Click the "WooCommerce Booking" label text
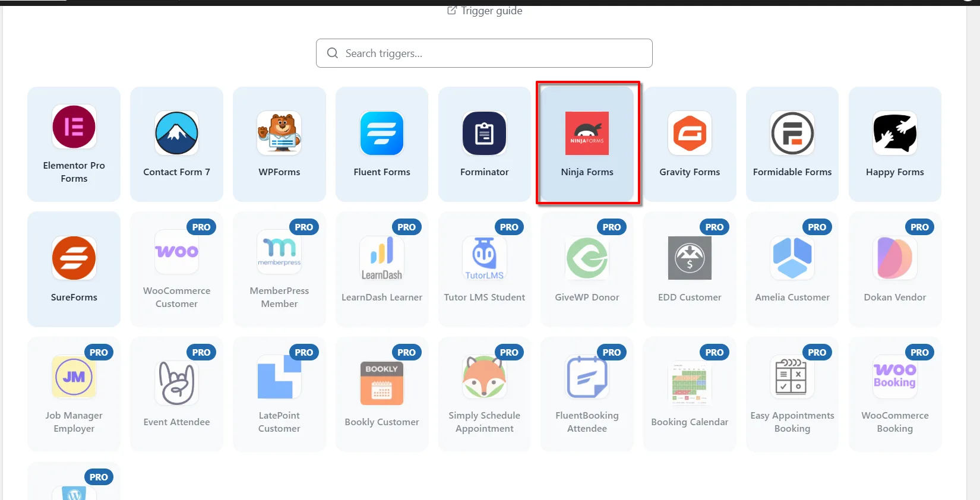 click(895, 422)
